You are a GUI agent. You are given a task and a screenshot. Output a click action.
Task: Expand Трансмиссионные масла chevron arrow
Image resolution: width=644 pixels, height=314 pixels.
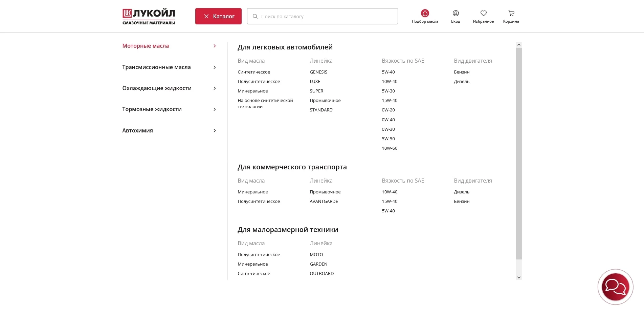tap(215, 67)
